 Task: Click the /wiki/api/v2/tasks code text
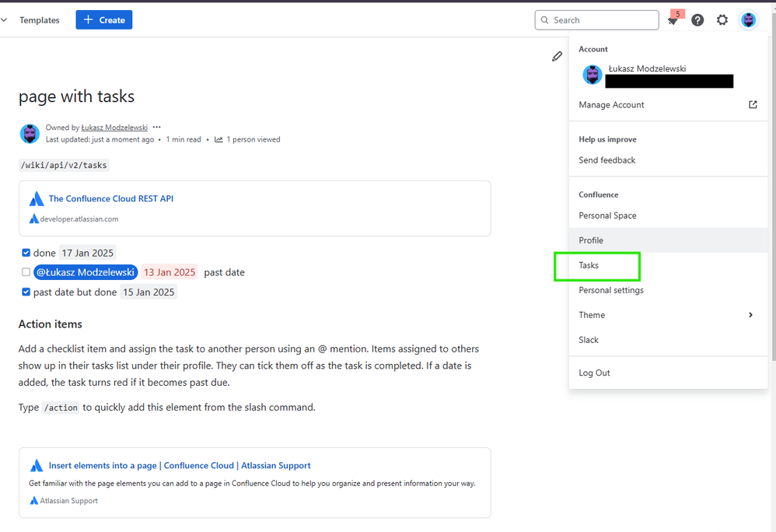click(x=64, y=166)
